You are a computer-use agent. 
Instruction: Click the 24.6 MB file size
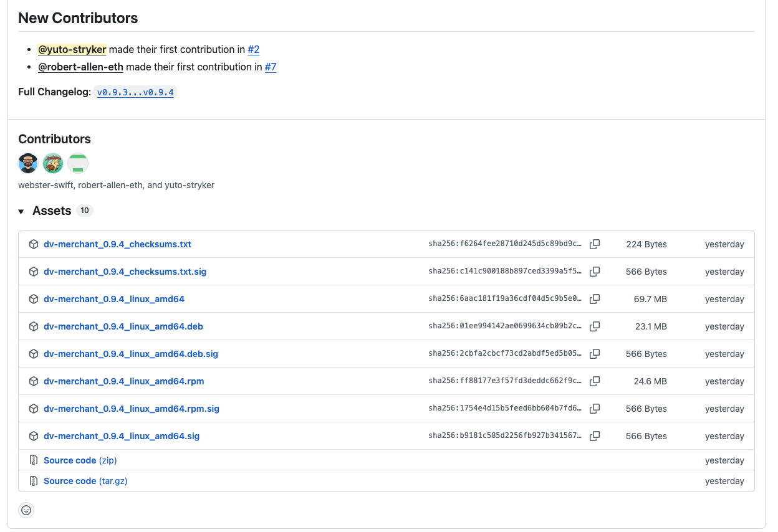(x=650, y=381)
